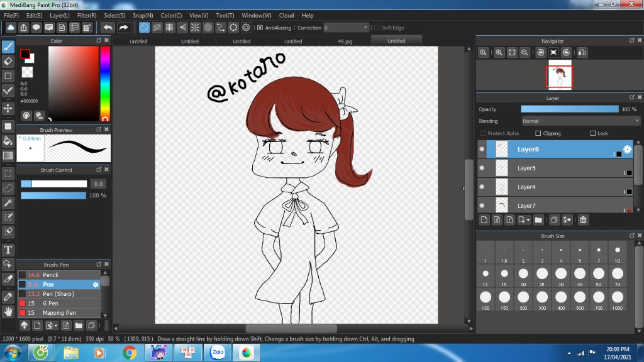This screenshot has width=644, height=362.
Task: Click the Navigator canvas thumbnail
Action: (x=559, y=75)
